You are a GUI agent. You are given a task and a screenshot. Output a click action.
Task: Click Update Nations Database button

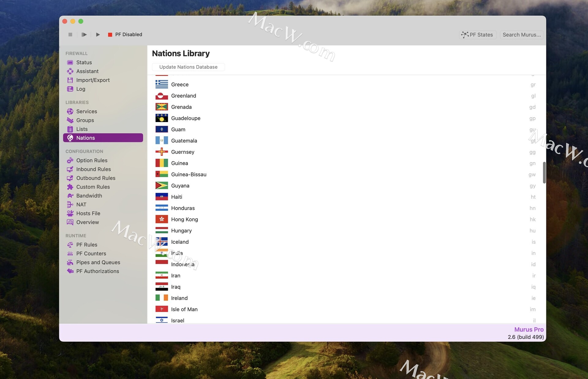(x=188, y=67)
